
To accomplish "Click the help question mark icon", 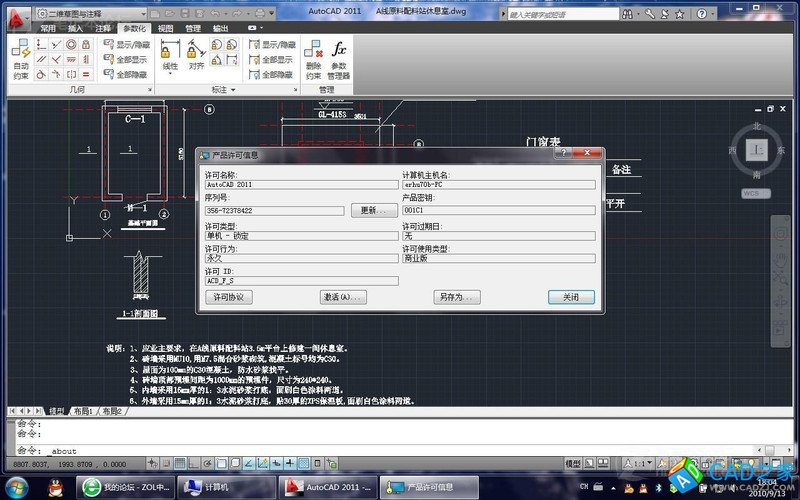I will pyautogui.click(x=702, y=14).
